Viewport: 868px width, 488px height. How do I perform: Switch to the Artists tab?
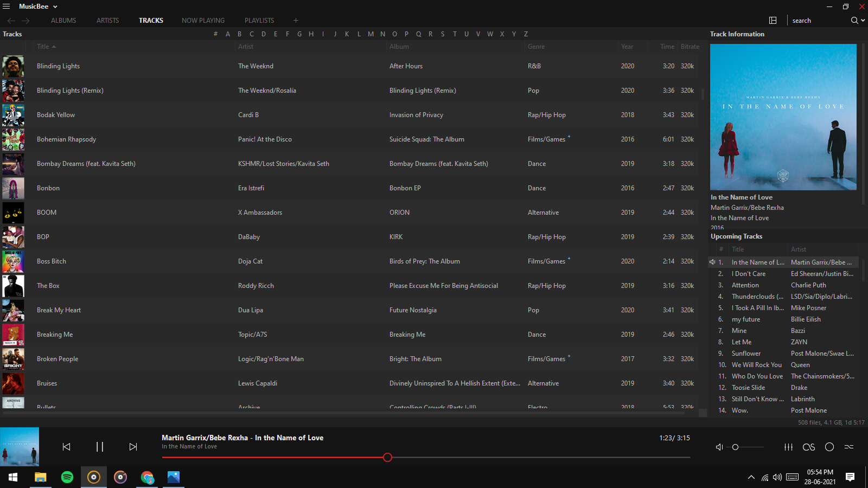pyautogui.click(x=107, y=21)
